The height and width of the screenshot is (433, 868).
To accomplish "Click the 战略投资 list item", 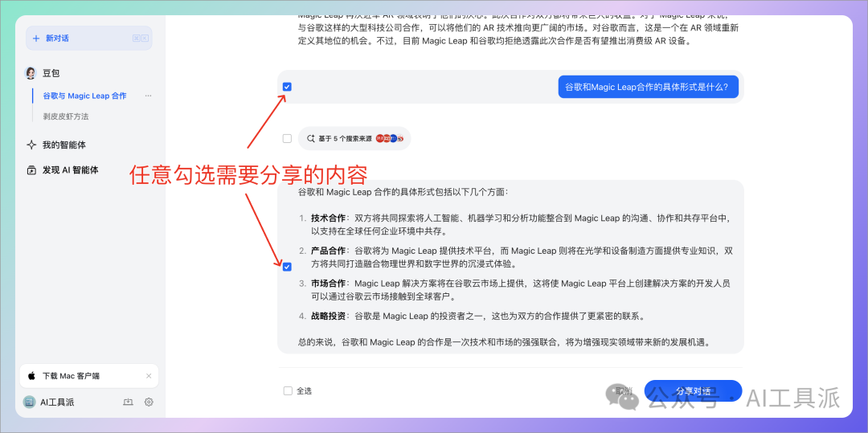I will pyautogui.click(x=472, y=317).
